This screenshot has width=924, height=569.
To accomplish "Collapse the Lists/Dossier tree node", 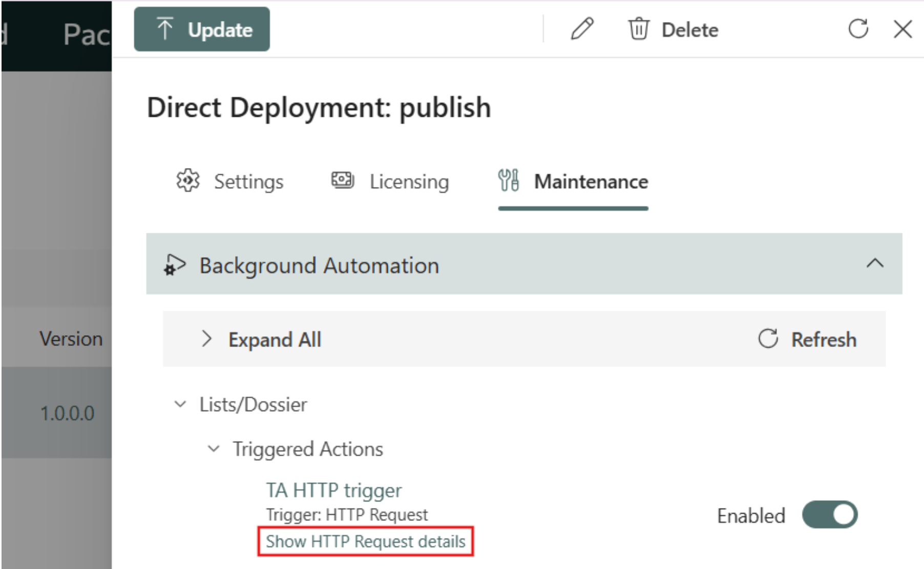I will (x=180, y=404).
